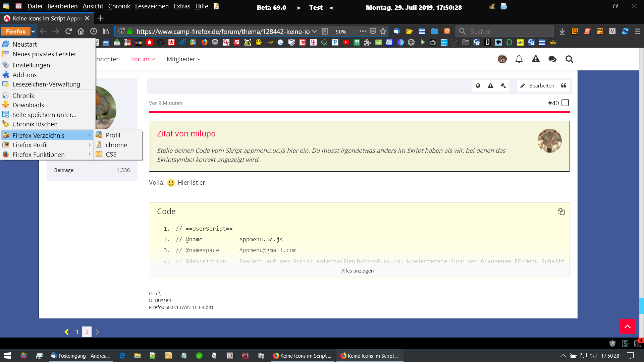Open the notifications bell icon
The width and height of the screenshot is (644, 362).
pyautogui.click(x=519, y=59)
